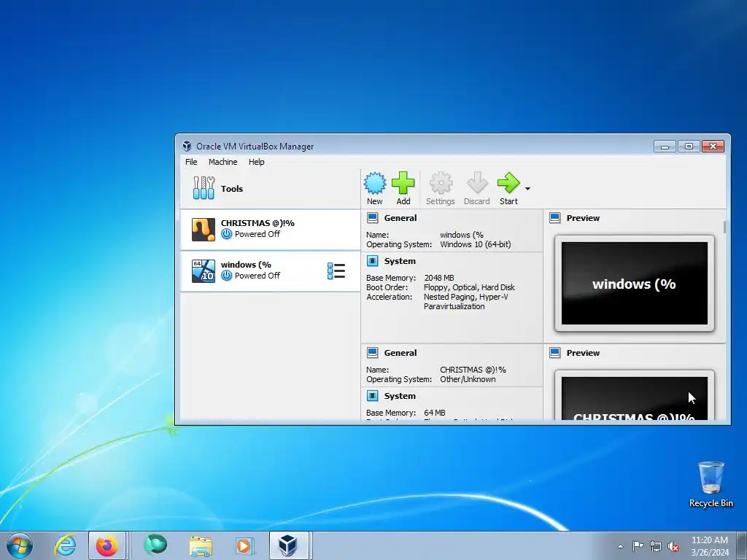Click the Add machine green plus icon

403,183
